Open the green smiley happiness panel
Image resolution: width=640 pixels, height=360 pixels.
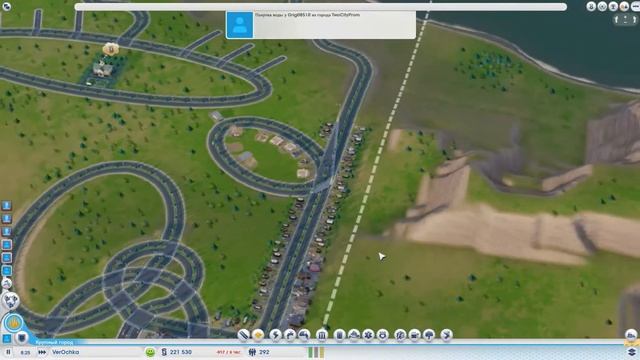point(150,352)
